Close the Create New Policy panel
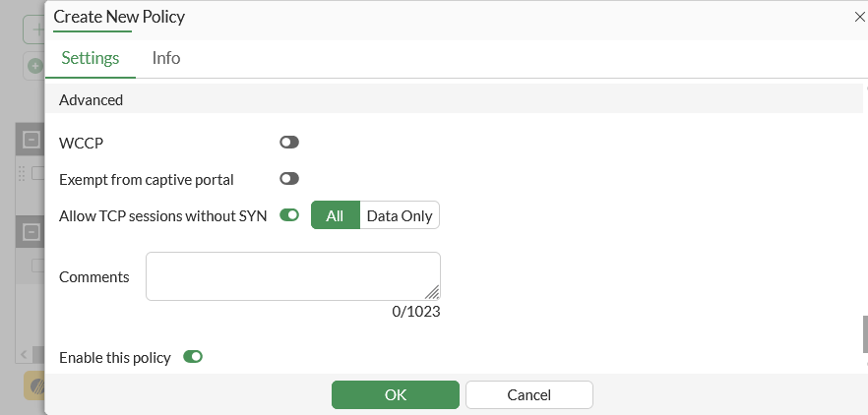The image size is (868, 415). click(x=858, y=17)
